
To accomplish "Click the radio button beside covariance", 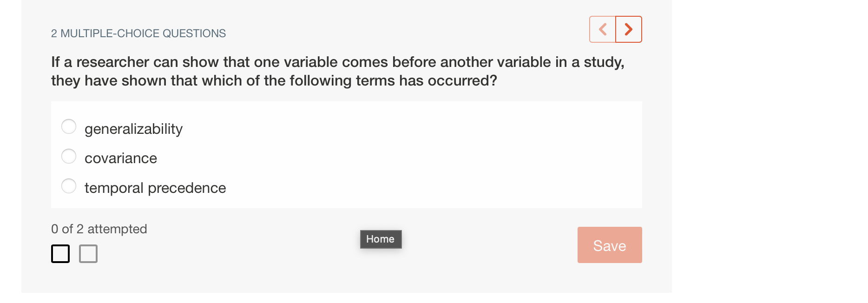I will click(x=68, y=156).
